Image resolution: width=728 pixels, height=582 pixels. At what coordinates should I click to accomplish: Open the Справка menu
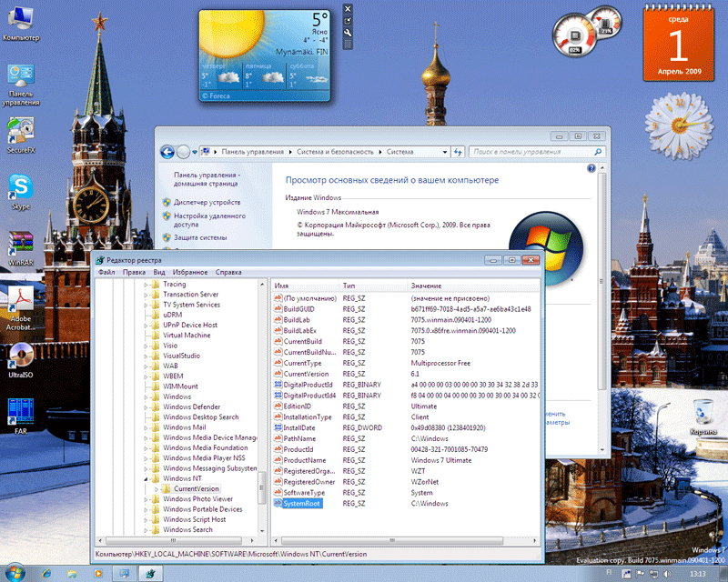point(228,272)
